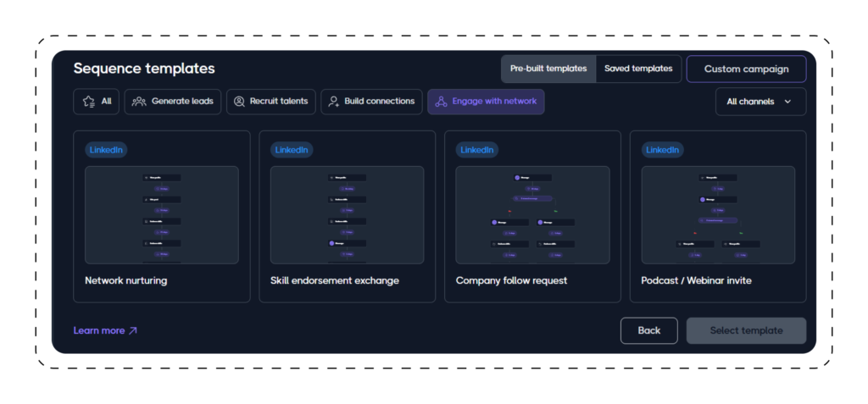Click the Sequence templates heading

pyautogui.click(x=144, y=69)
